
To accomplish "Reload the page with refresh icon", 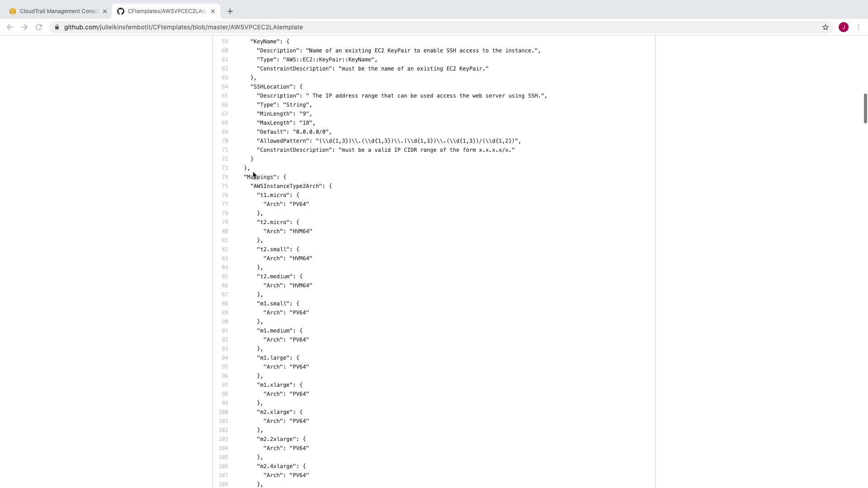I will click(39, 27).
